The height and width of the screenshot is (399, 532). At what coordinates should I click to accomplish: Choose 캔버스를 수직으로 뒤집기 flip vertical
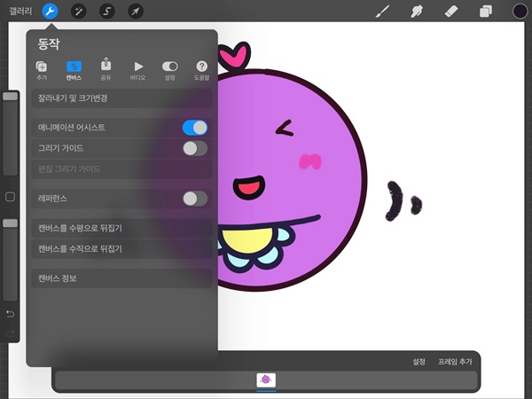point(121,248)
